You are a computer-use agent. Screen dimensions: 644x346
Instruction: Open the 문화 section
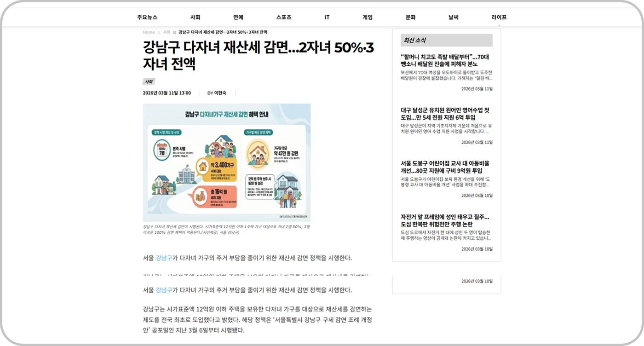tap(410, 17)
